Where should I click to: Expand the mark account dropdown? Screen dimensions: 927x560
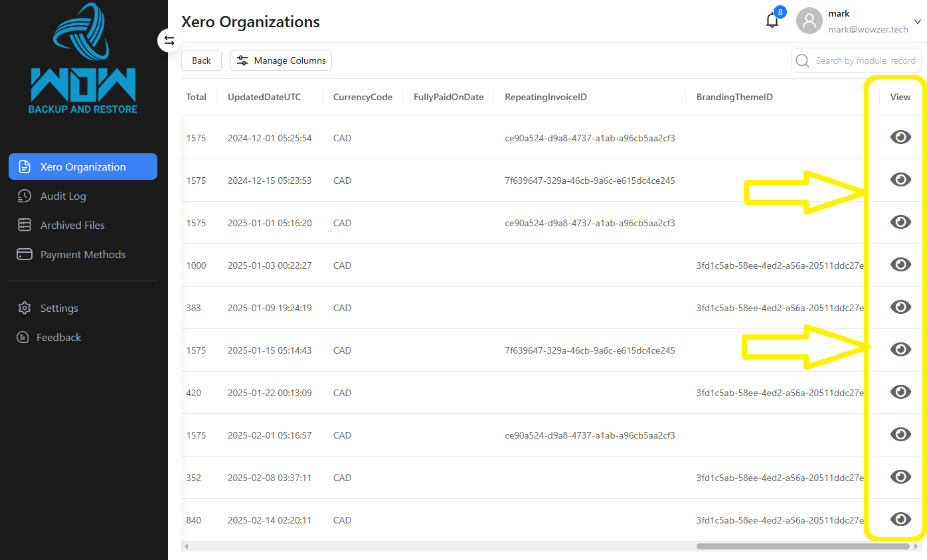[x=918, y=21]
